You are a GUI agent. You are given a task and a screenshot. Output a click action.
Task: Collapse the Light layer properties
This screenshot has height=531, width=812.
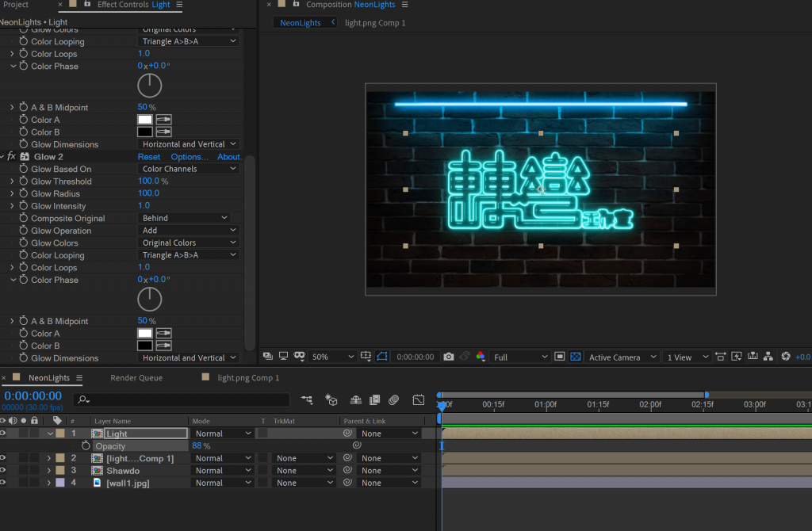tap(50, 434)
